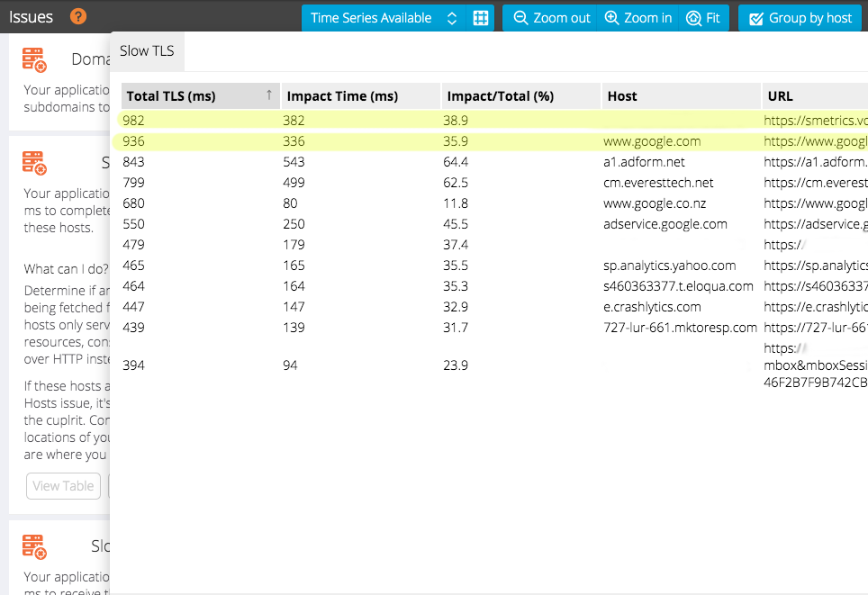Click the https://e.crashlytics URL cell
Viewport: 868px width, 595px height.
pyautogui.click(x=816, y=307)
